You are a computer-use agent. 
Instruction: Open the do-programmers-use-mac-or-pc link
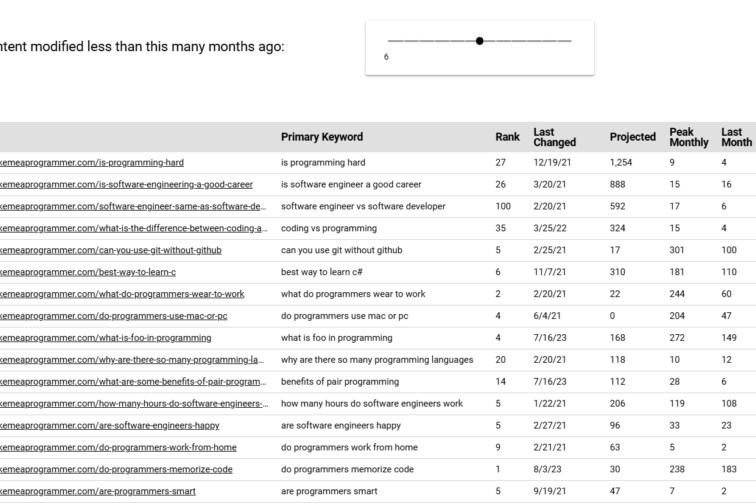tap(114, 316)
